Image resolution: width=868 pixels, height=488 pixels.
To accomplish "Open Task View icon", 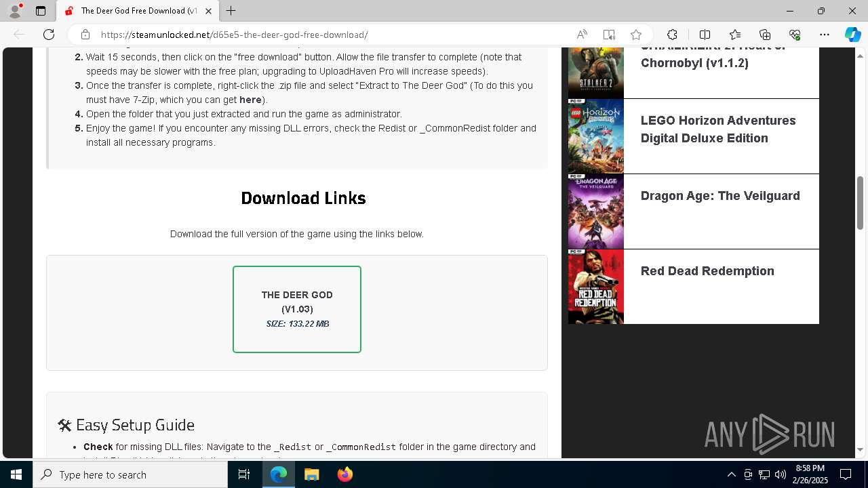I will pos(244,474).
